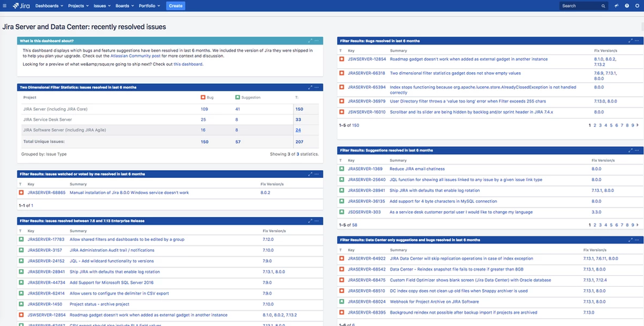Maximize the 'Data Center only suggestions and bugs' gadget
This screenshot has width=644, height=326.
630,240
